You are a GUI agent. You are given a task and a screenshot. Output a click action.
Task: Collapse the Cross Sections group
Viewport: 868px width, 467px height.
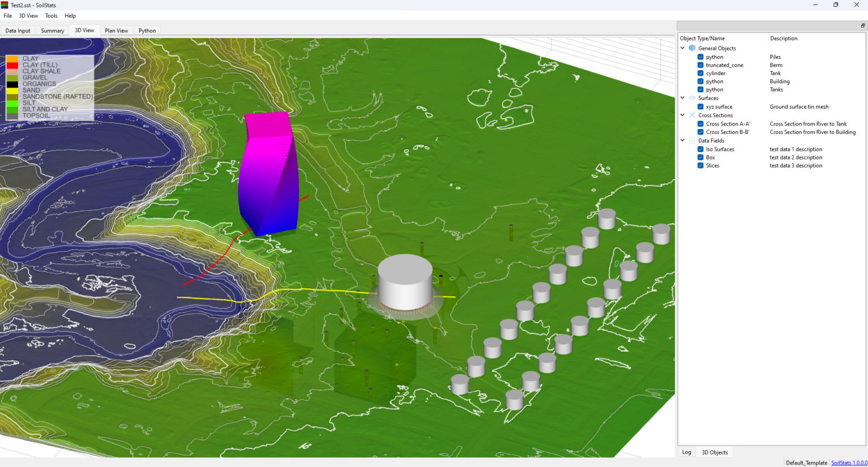pyautogui.click(x=682, y=115)
